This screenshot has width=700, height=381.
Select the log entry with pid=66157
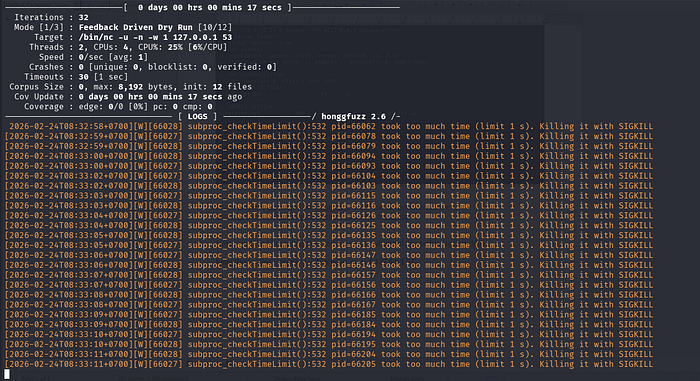click(329, 275)
